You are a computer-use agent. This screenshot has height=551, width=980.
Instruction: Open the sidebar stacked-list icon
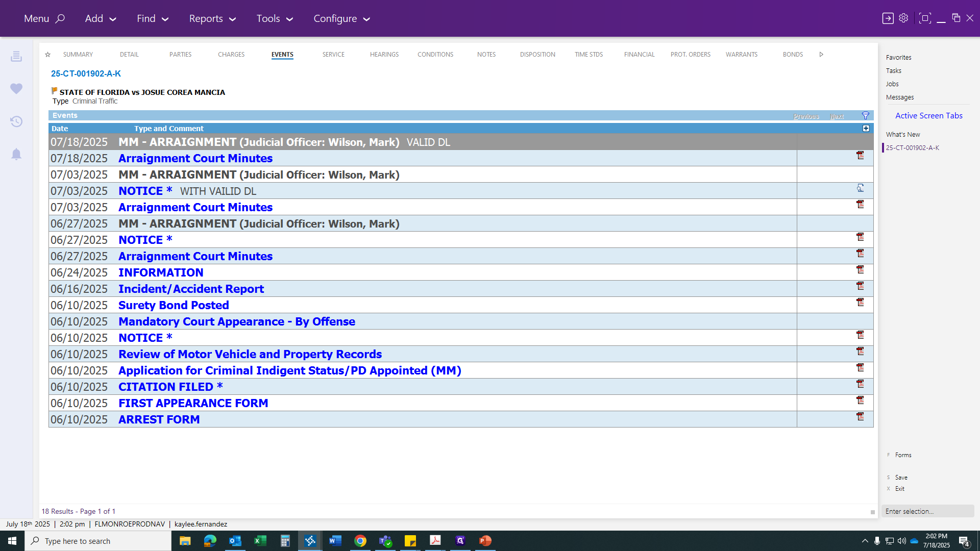coord(16,56)
